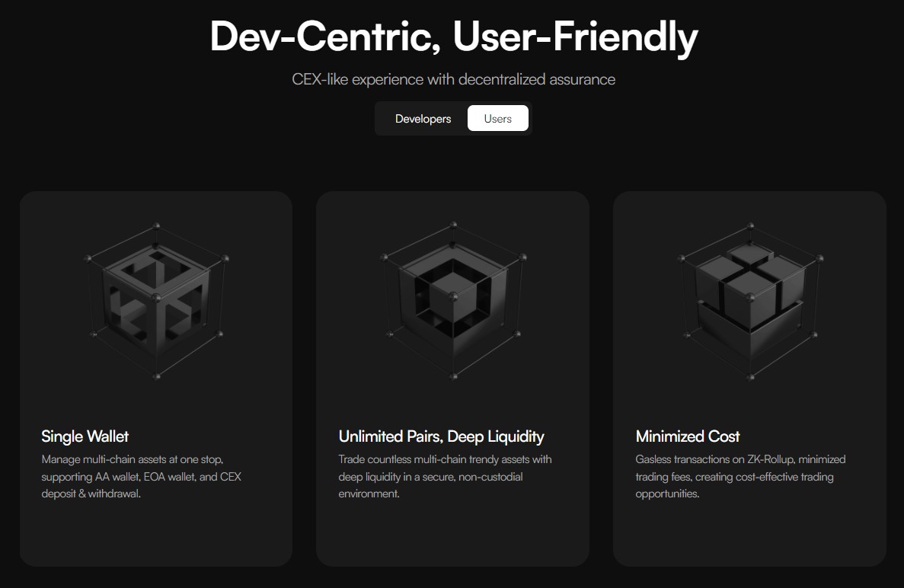Click the gasless transactions description text
904x588 pixels.
coord(740,477)
